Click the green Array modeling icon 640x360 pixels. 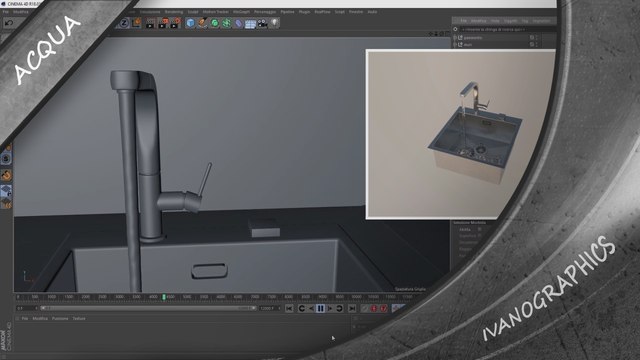227,23
